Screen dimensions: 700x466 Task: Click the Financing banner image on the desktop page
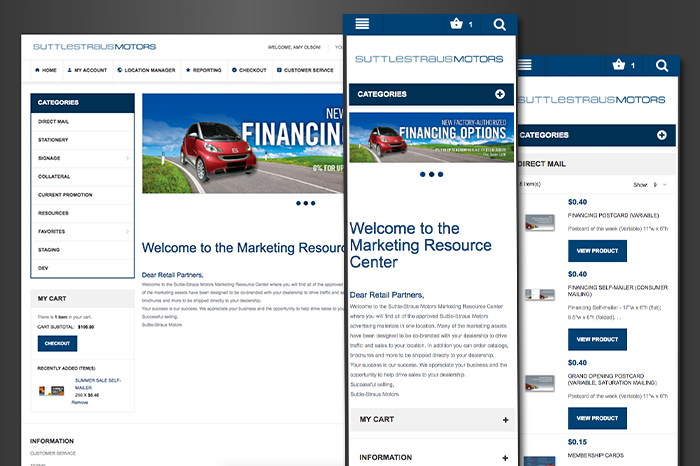pos(243,143)
